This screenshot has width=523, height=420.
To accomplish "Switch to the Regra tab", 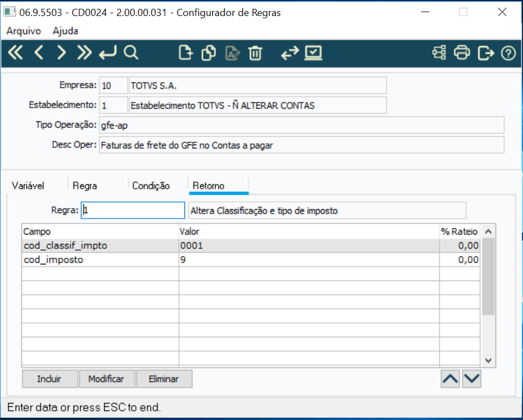I will click(85, 185).
